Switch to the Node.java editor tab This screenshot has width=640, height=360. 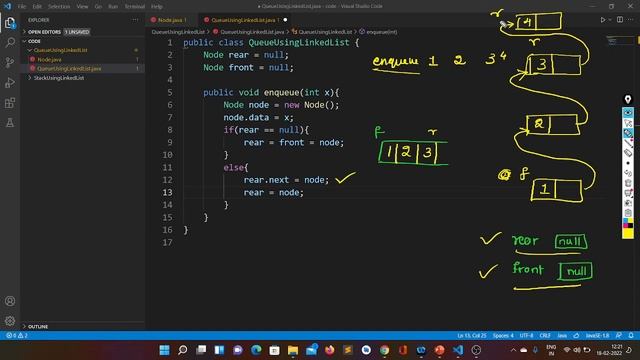171,20
